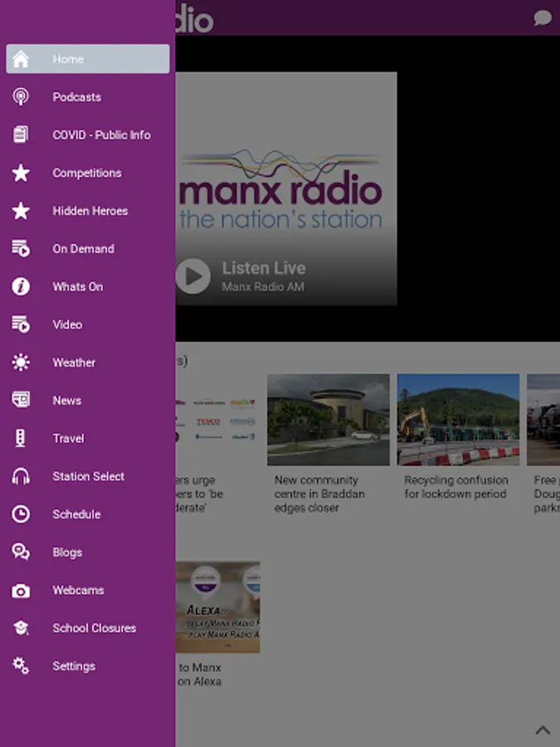Open the recycling excavator photo

(458, 419)
